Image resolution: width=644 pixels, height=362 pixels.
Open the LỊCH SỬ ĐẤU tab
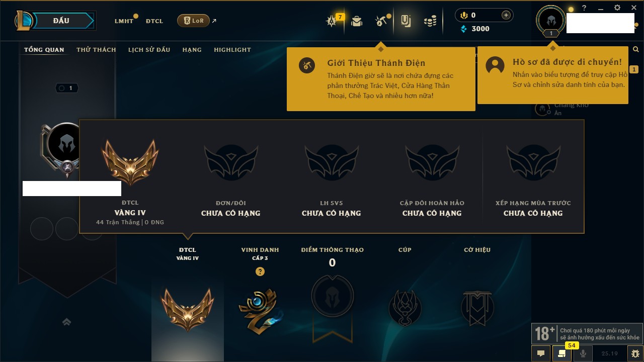tap(149, 50)
